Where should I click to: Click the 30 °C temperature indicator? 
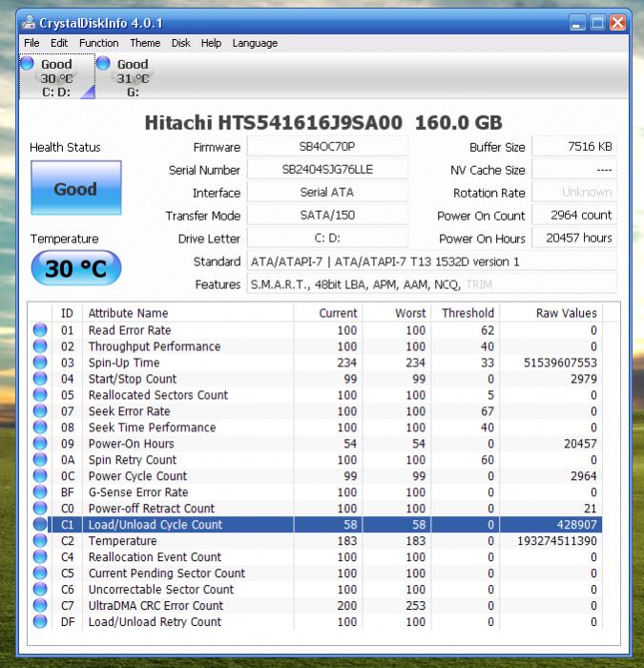[75, 268]
